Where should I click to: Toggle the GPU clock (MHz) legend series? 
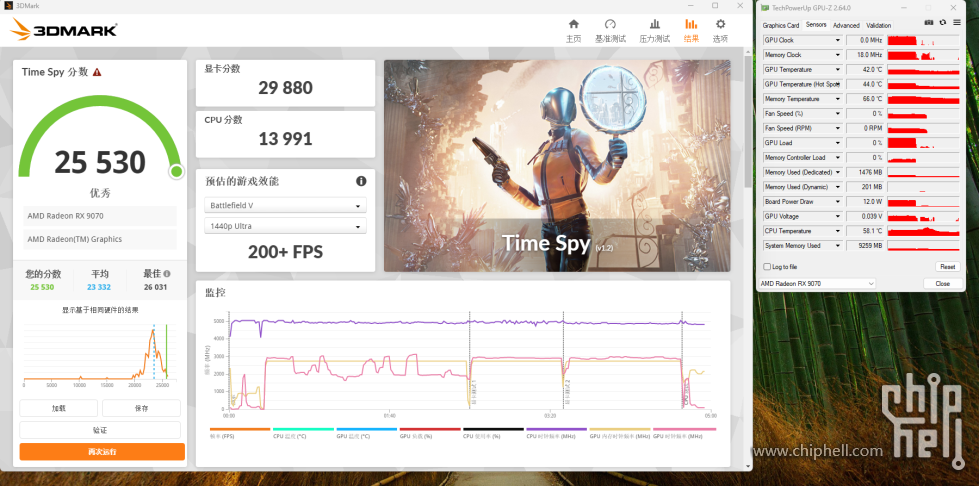(684, 432)
